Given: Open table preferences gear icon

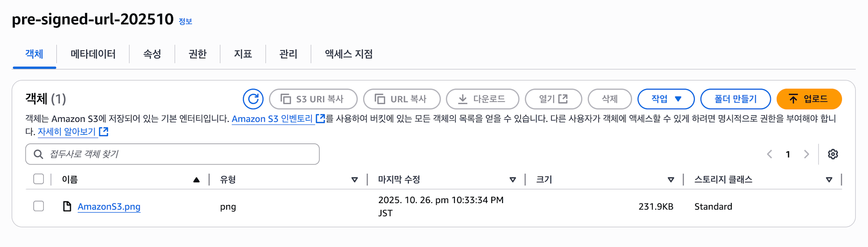Looking at the screenshot, I should (832, 154).
